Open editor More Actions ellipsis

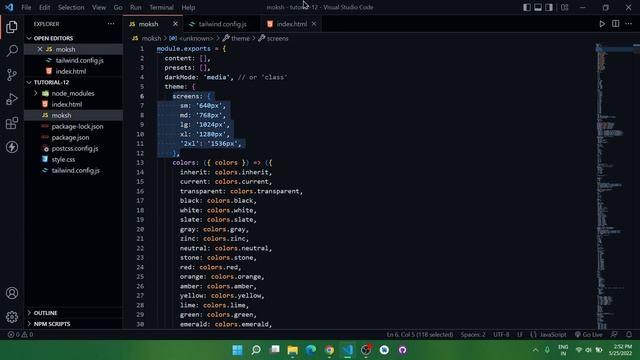(629, 24)
